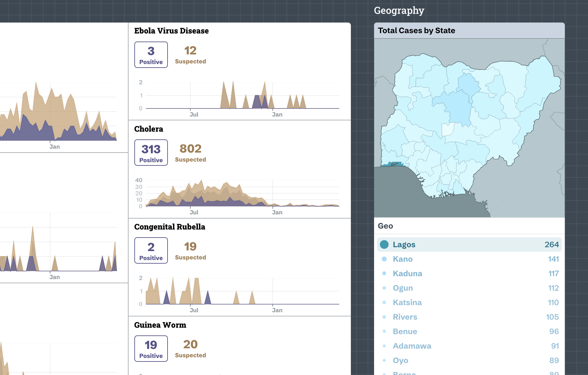The width and height of the screenshot is (588, 375).
Task: Open the Congenital Rubella heading
Action: point(169,227)
